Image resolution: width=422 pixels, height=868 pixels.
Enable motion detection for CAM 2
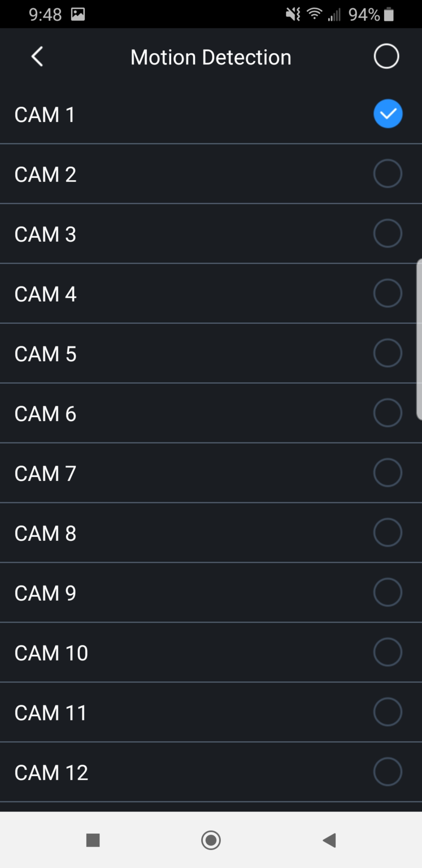pos(388,173)
